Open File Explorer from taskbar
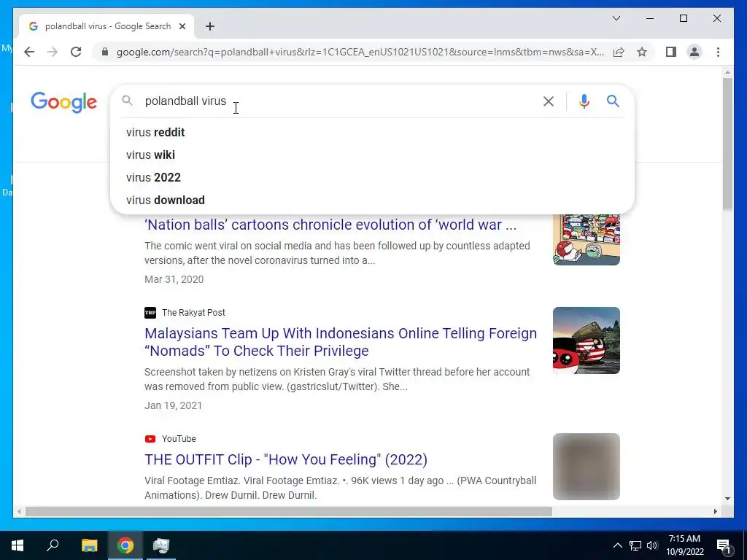The height and width of the screenshot is (560, 747). click(89, 545)
